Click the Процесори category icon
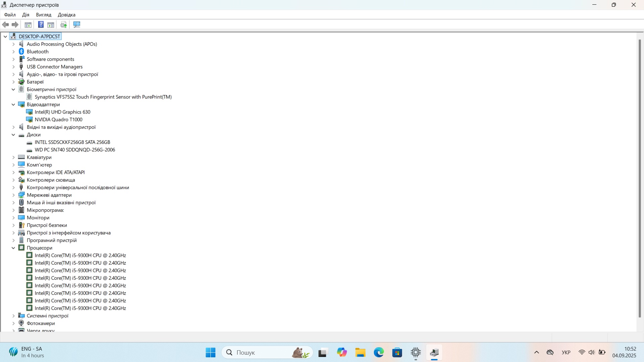This screenshot has height=362, width=644. point(21,248)
